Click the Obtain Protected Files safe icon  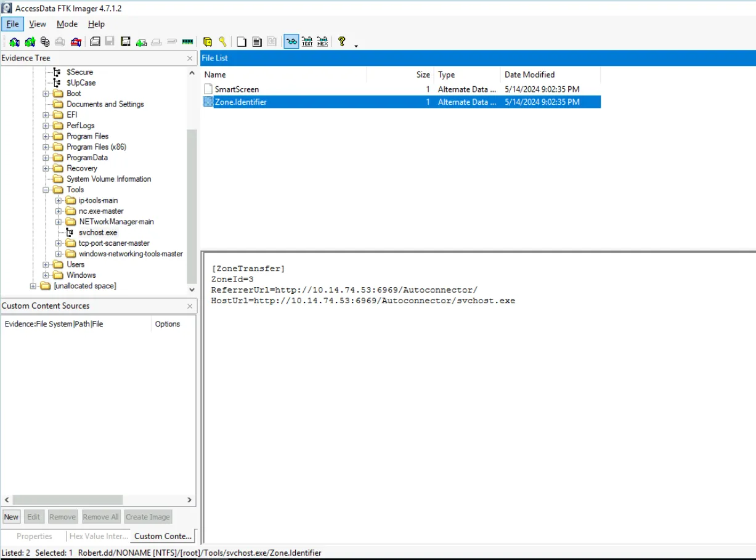[x=208, y=42]
